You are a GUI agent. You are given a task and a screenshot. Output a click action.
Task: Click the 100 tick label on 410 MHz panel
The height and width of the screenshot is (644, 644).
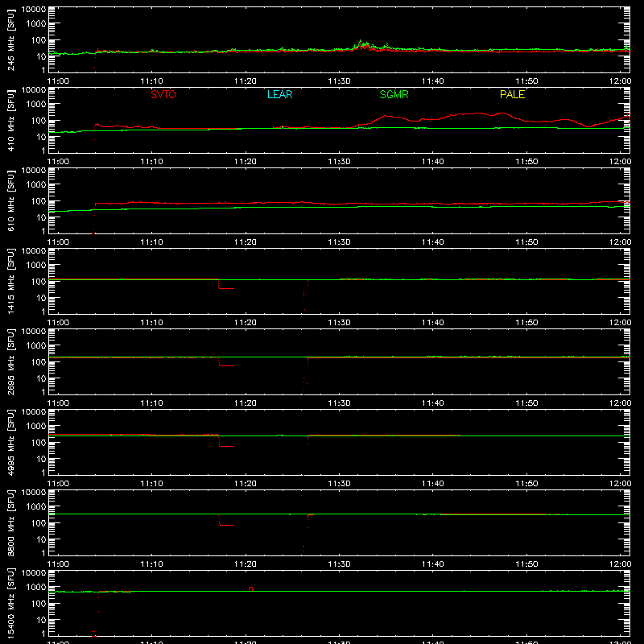click(x=39, y=121)
